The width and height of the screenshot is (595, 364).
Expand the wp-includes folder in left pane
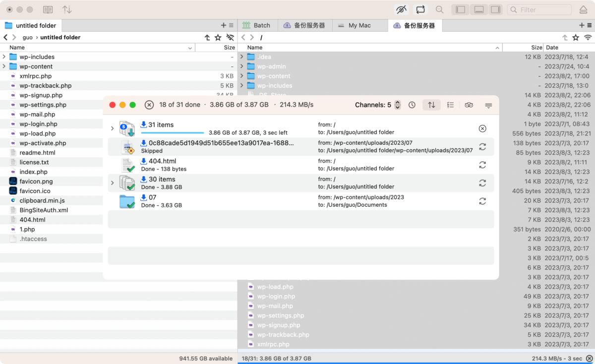click(x=4, y=57)
